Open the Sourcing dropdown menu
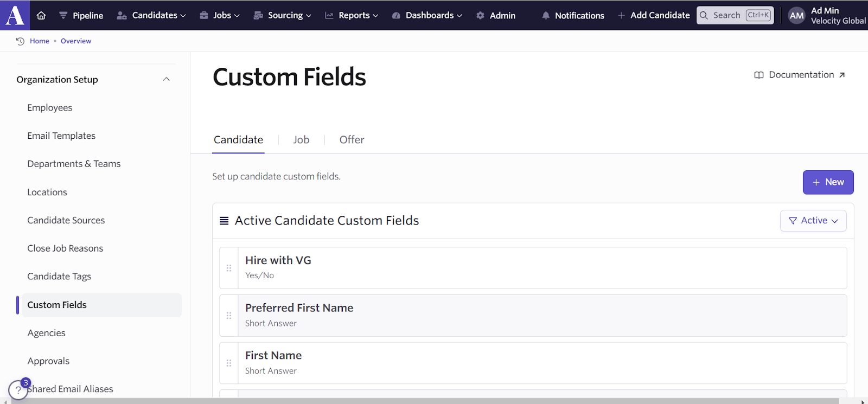Viewport: 868px width, 404px height. [283, 15]
